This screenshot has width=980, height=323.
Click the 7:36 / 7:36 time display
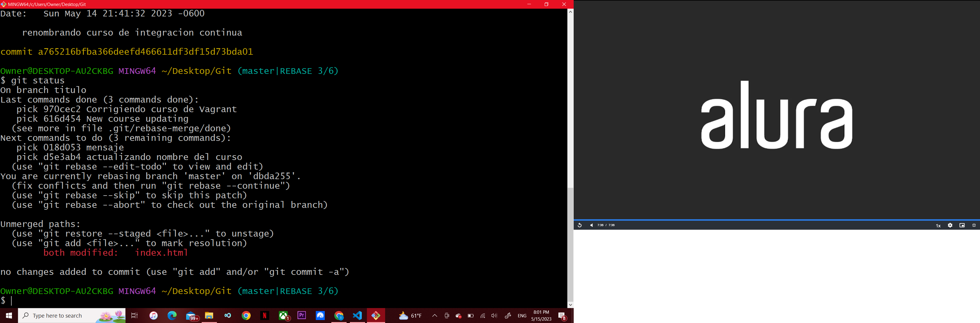click(x=606, y=225)
